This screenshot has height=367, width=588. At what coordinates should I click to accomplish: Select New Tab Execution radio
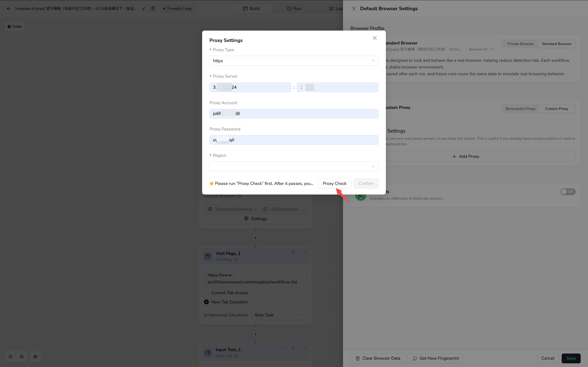tap(206, 302)
